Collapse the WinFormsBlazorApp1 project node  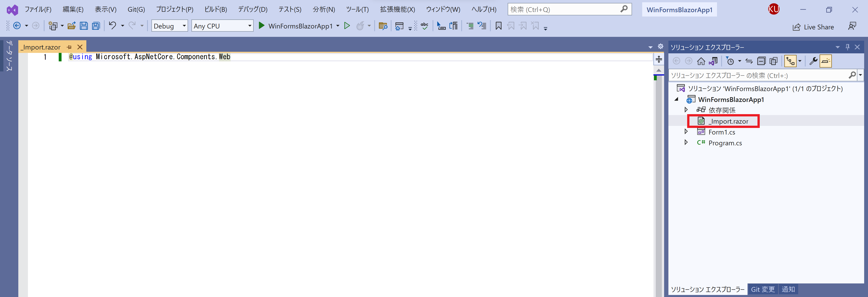(676, 99)
